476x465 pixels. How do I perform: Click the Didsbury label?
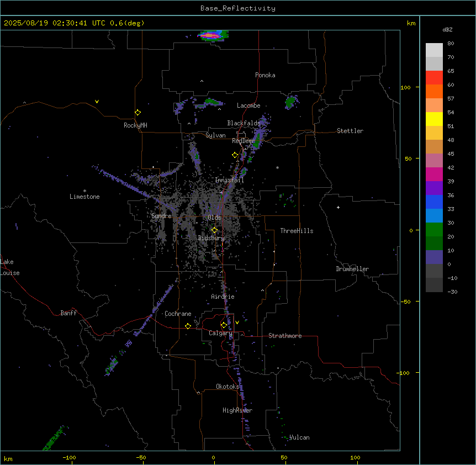coord(211,238)
